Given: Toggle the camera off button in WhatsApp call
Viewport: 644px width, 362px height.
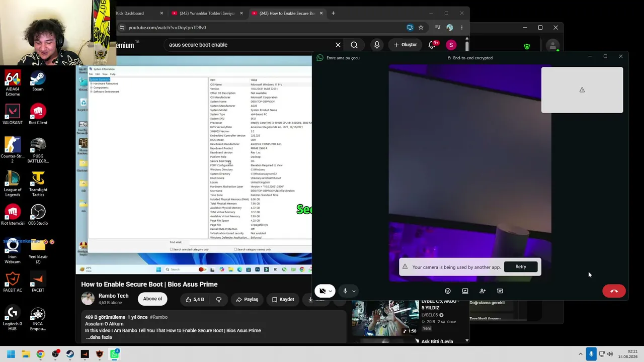Looking at the screenshot, I should [323, 291].
